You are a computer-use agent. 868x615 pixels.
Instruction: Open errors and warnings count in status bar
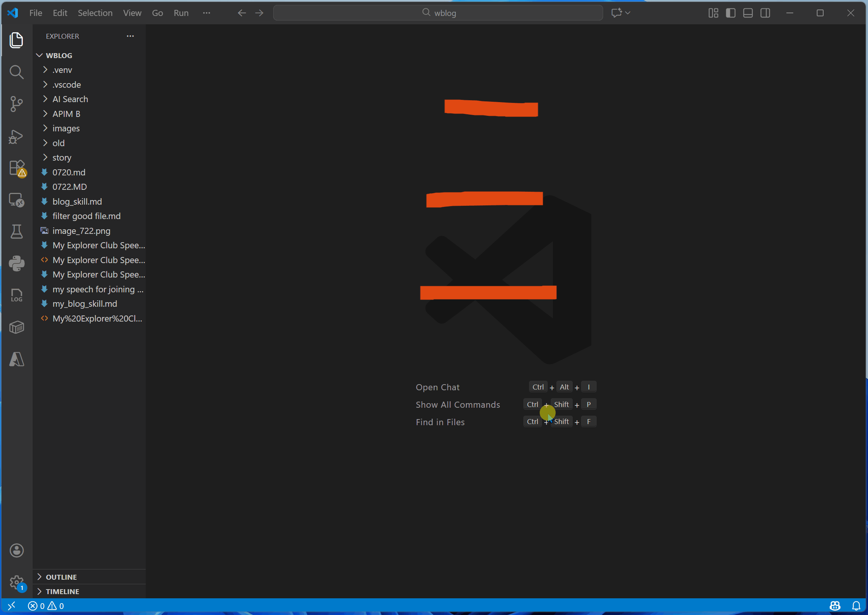click(46, 606)
